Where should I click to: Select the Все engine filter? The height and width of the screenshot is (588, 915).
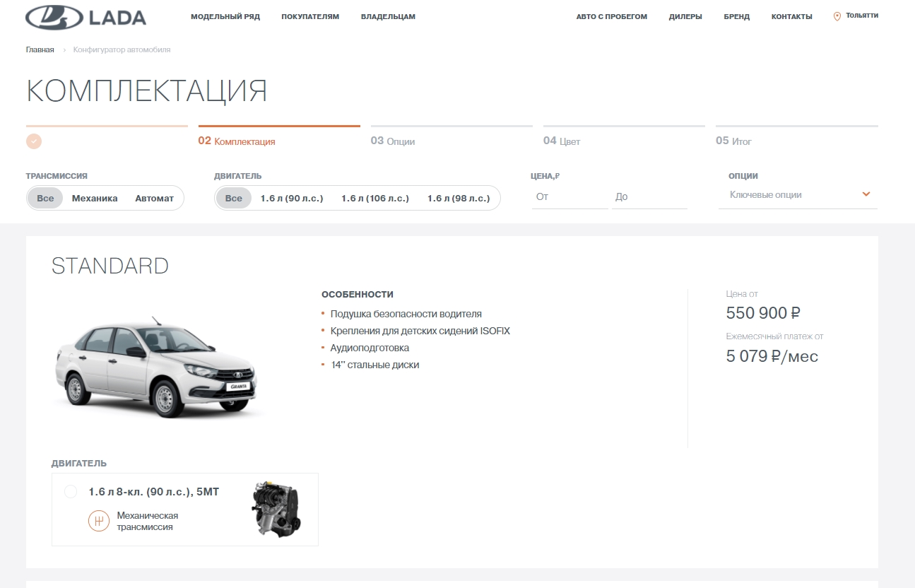point(234,198)
